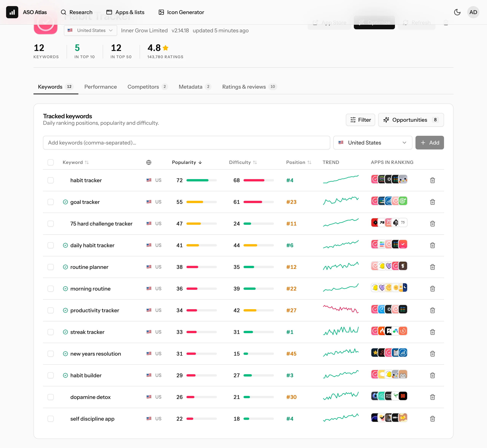Open the Icon Generator page
487x448 pixels.
[x=181, y=12]
